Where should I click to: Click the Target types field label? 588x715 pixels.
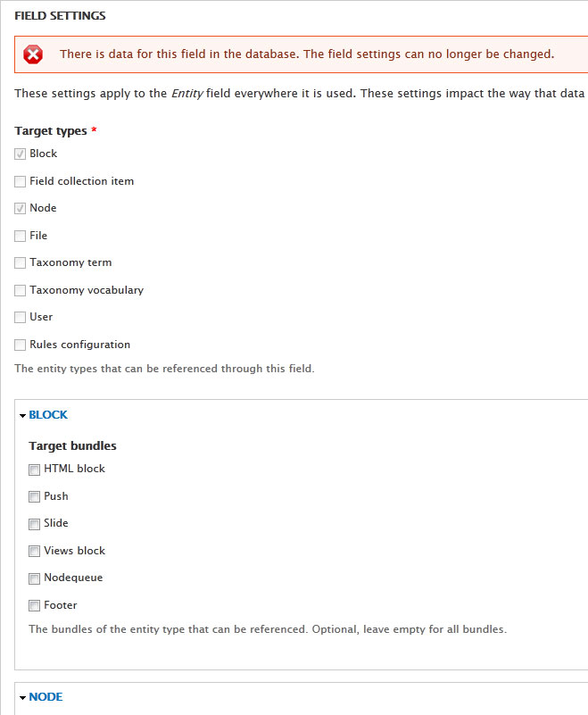click(51, 131)
